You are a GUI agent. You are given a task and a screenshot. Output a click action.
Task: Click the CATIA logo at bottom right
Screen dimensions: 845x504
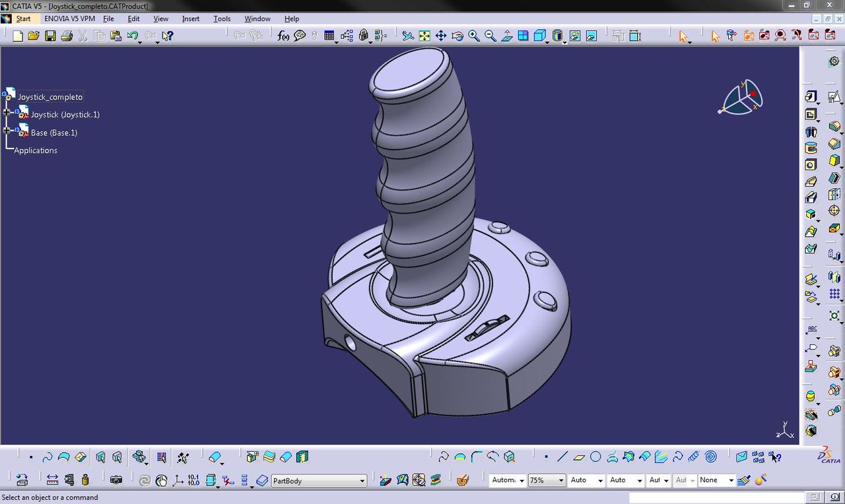pos(829,455)
